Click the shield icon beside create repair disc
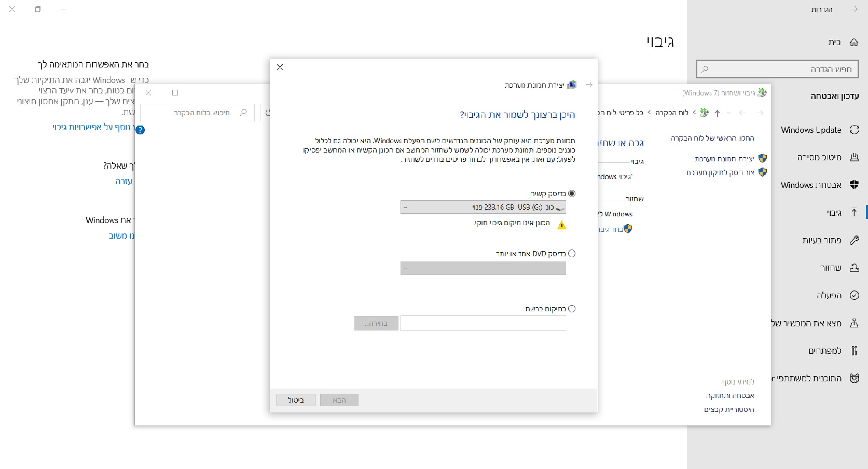The image size is (868, 469). [762, 172]
